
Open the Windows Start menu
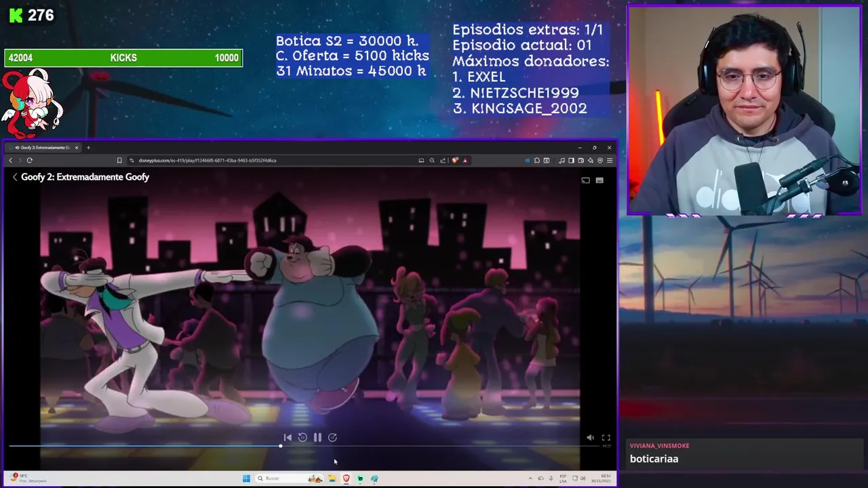(246, 479)
